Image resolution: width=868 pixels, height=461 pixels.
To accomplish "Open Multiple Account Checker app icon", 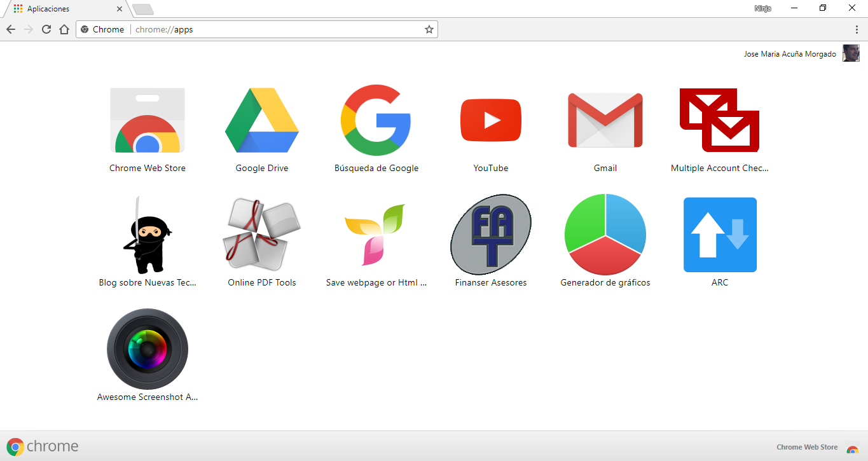I will [x=720, y=120].
